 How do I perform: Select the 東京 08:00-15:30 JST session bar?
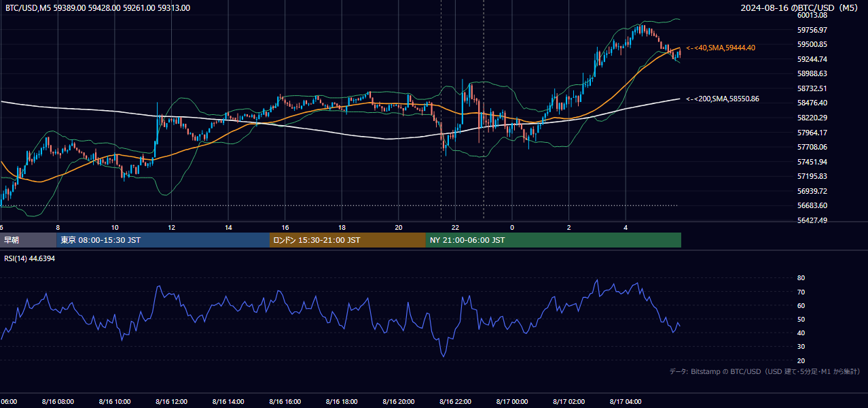pyautogui.click(x=163, y=240)
